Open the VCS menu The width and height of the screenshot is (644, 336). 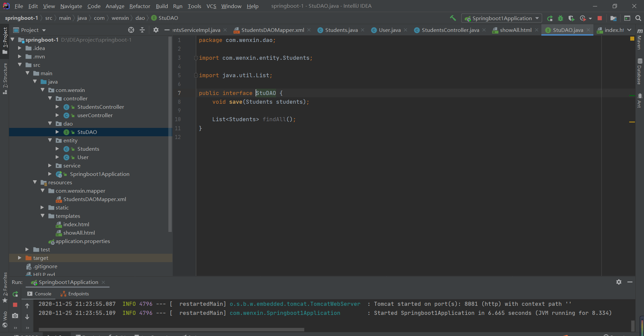(211, 6)
